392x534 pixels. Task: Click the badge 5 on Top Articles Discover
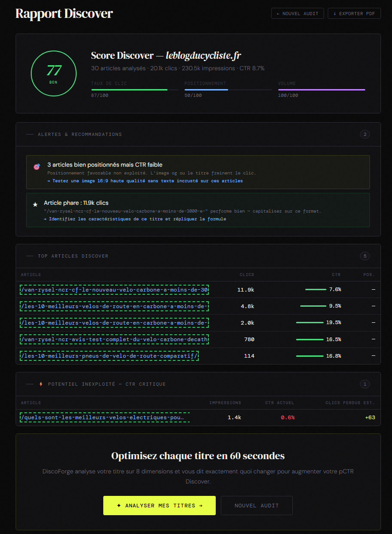[x=364, y=256]
